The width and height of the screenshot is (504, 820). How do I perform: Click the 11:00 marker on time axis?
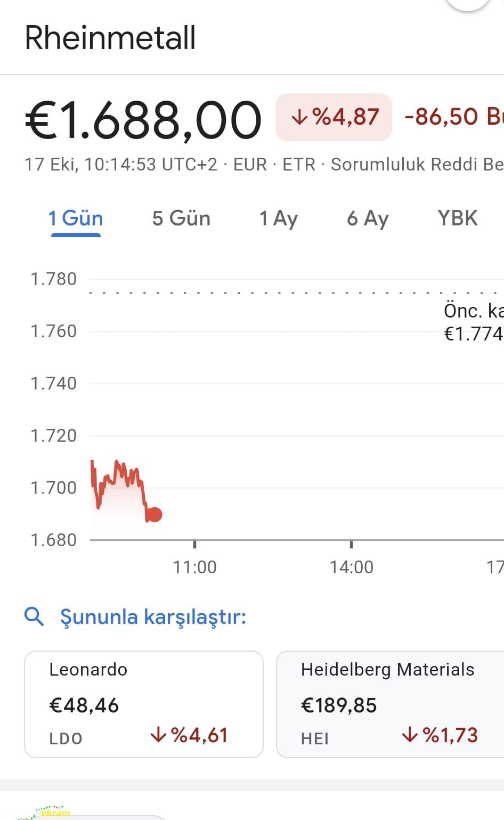(194, 567)
